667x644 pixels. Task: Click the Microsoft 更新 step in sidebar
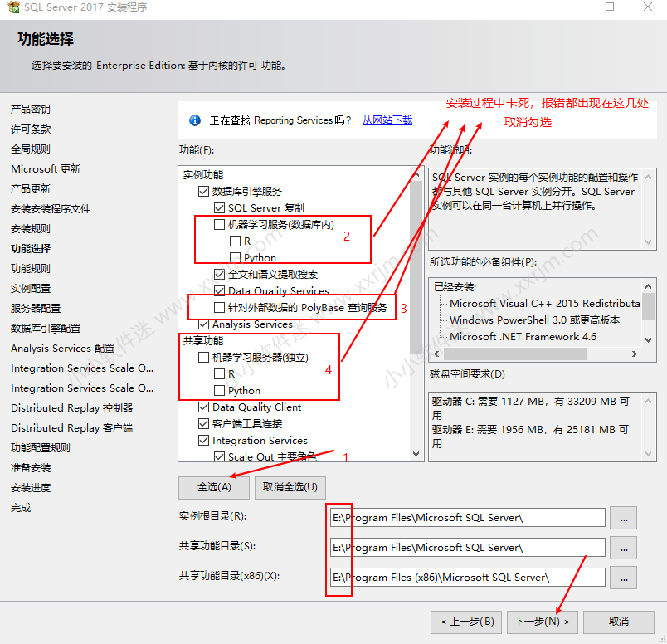tap(46, 169)
